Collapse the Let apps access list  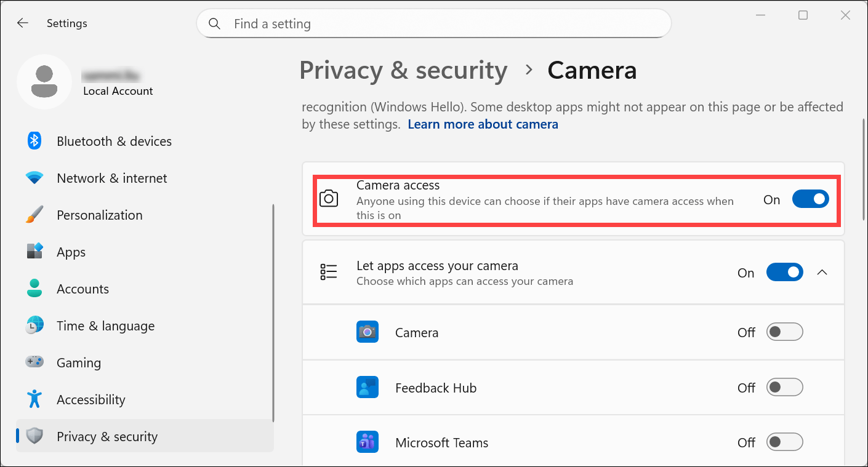tap(822, 273)
